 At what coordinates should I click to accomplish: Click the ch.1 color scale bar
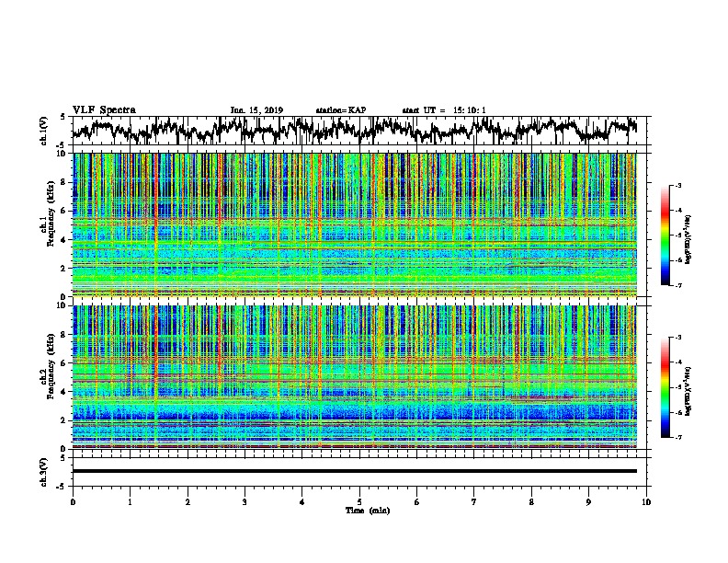(x=665, y=236)
